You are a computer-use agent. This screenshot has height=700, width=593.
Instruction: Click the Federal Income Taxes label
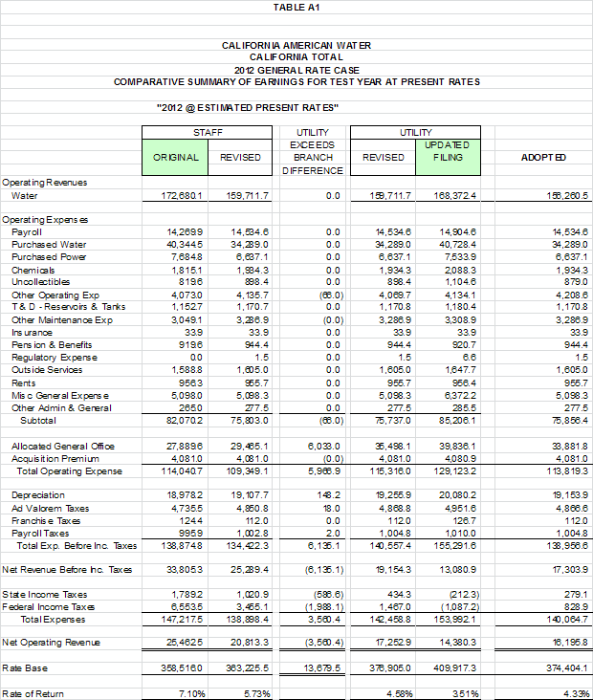[x=49, y=606]
